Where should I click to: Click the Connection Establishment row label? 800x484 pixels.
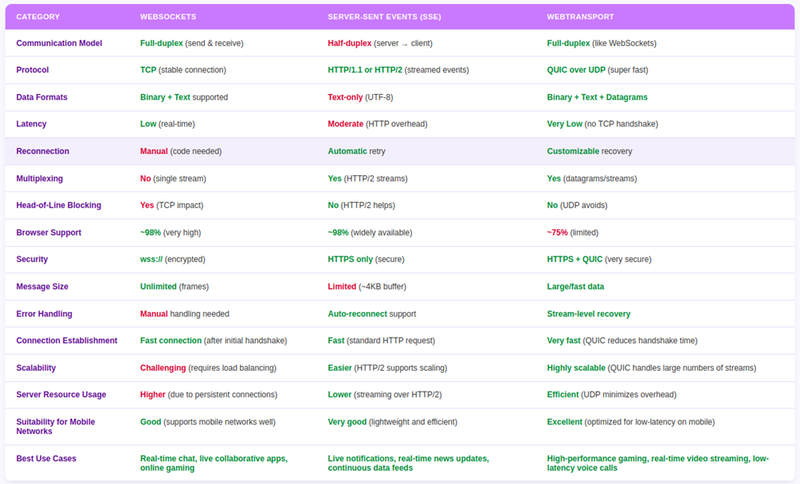coord(66,340)
